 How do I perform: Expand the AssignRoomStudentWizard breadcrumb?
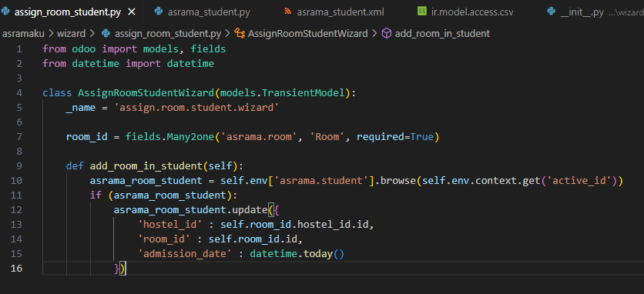308,33
